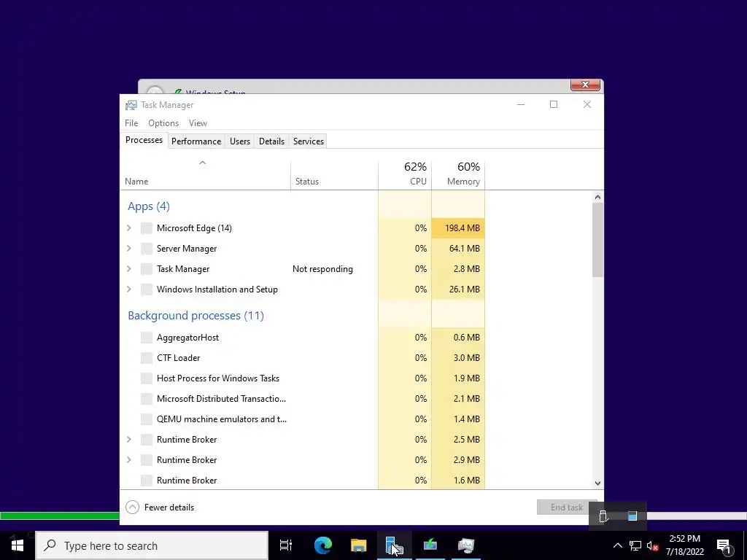The width and height of the screenshot is (747, 560).
Task: Click the taskbar clock showing 2:52 PM
Action: tap(684, 545)
